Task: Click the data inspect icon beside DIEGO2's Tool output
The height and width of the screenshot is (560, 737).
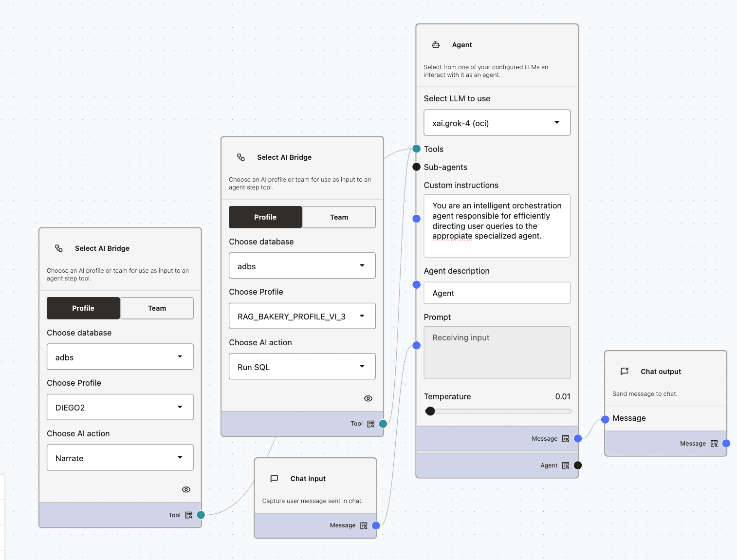Action: pyautogui.click(x=188, y=515)
